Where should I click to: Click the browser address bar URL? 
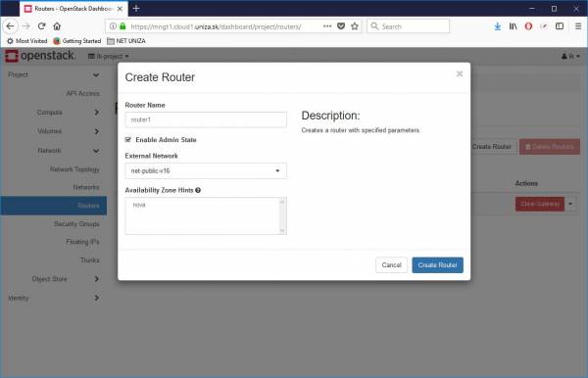(x=216, y=26)
